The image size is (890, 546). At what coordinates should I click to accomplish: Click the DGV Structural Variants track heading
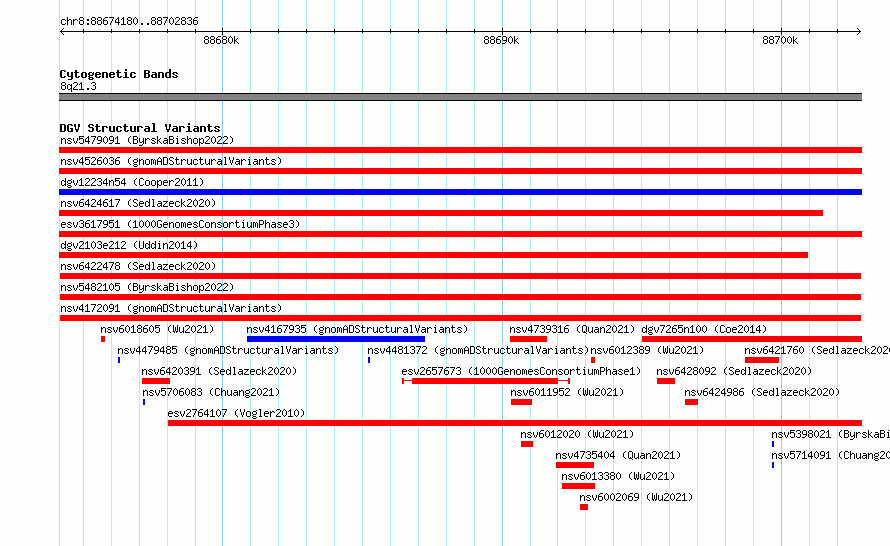[x=140, y=128]
